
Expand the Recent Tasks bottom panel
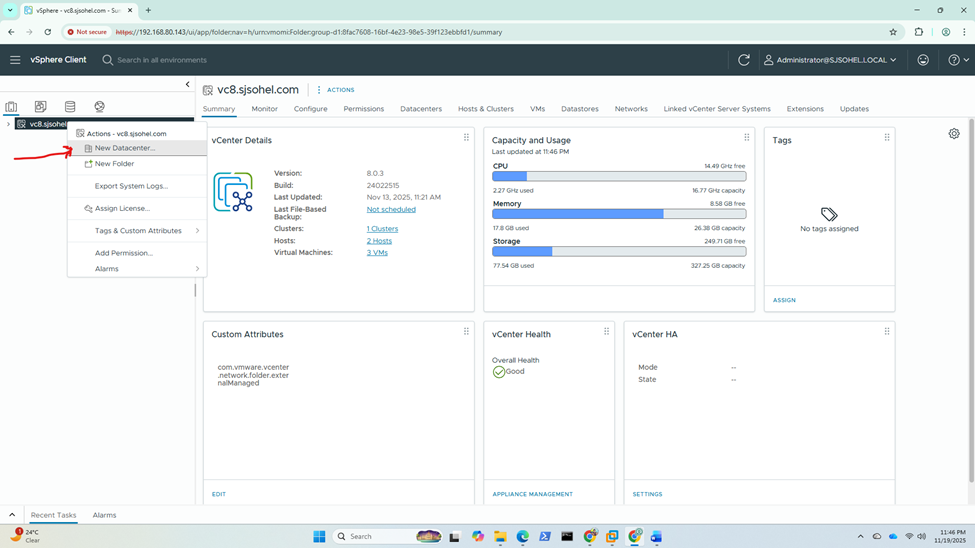(12, 515)
